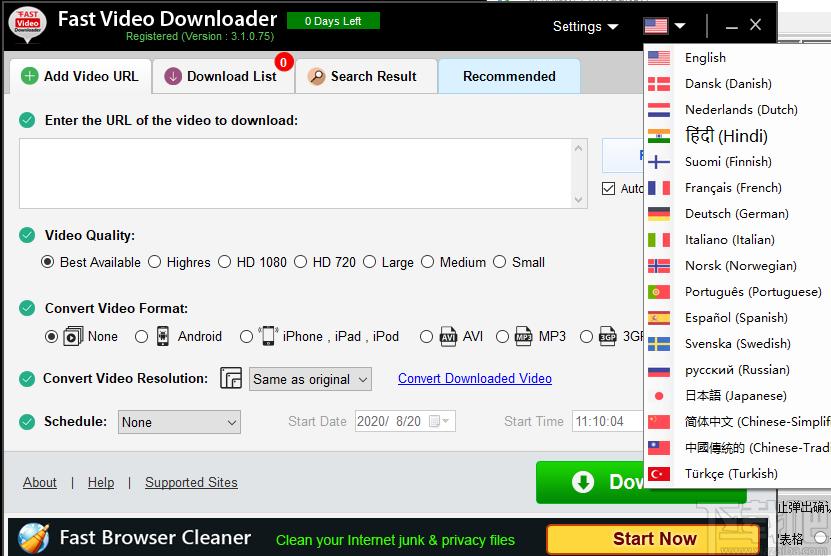Click the German flag icon
Screen dimensions: 831x556
(659, 214)
